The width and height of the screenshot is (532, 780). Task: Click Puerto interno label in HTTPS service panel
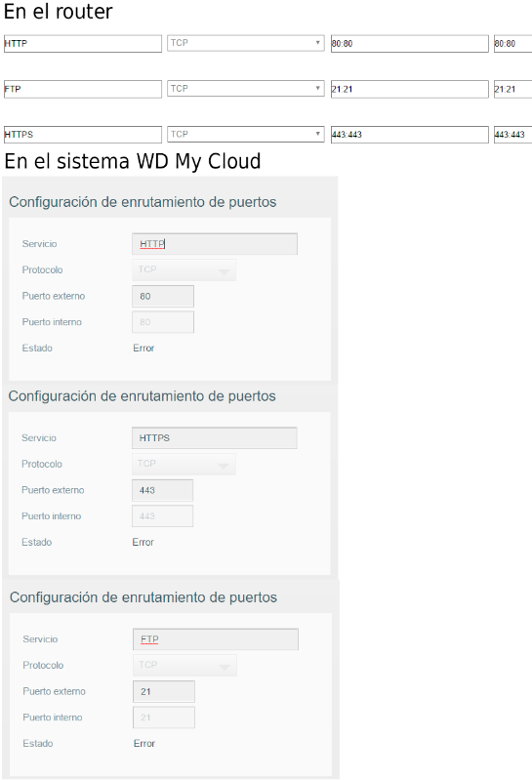pos(51,515)
